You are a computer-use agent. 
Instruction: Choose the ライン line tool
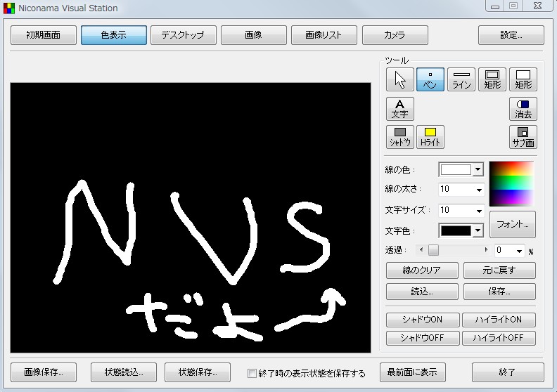pyautogui.click(x=461, y=79)
